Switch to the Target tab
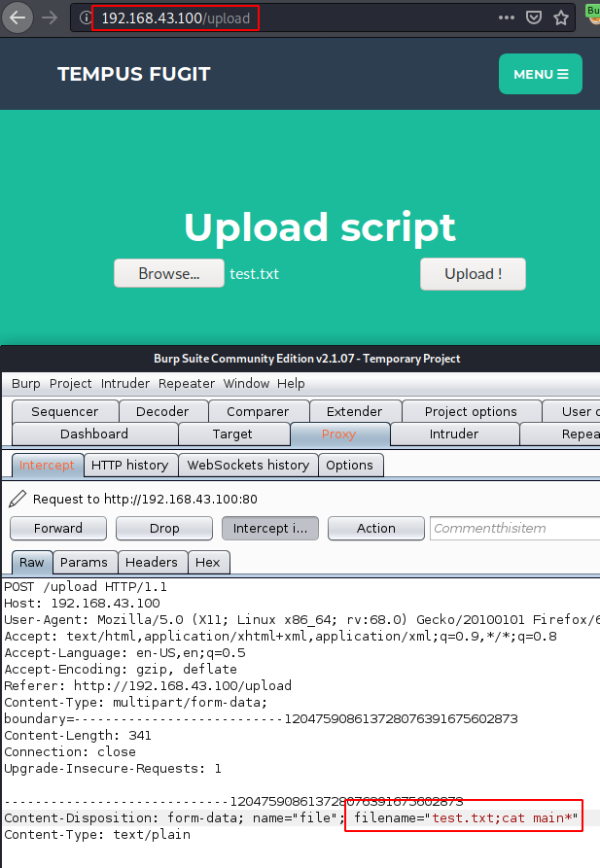 [232, 434]
